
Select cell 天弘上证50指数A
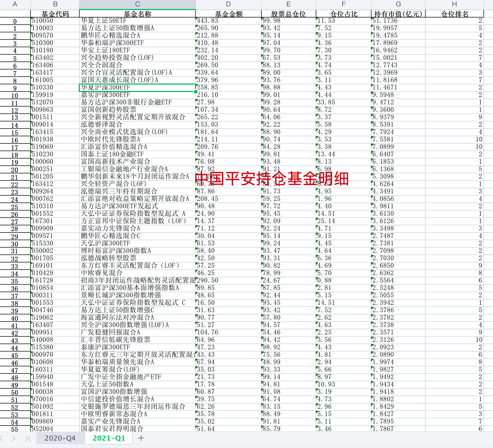click(137, 384)
